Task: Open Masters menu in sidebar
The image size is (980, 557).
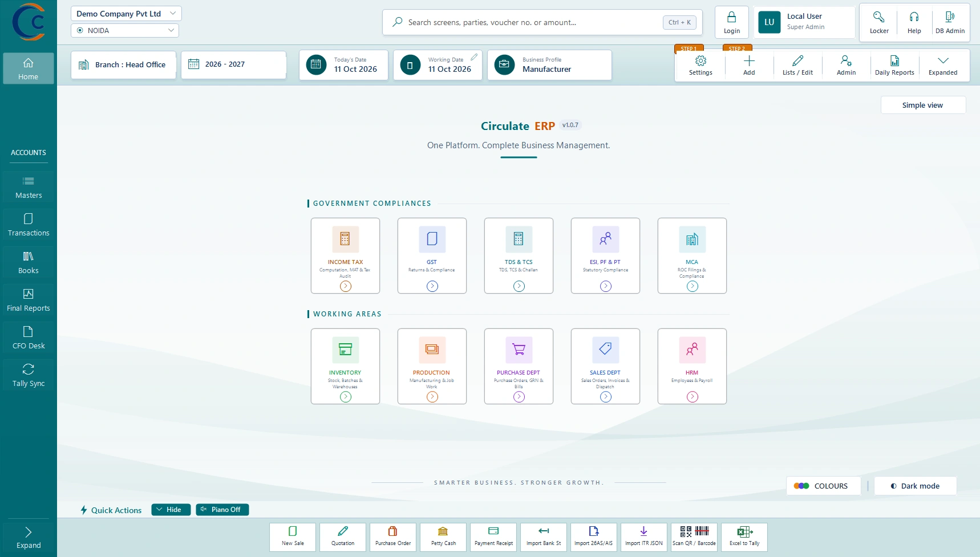Action: pos(29,187)
